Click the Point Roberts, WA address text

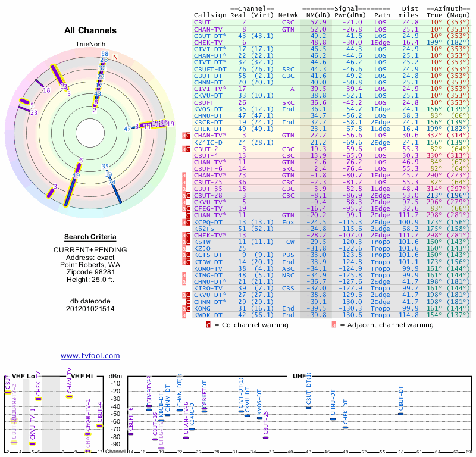point(90,265)
